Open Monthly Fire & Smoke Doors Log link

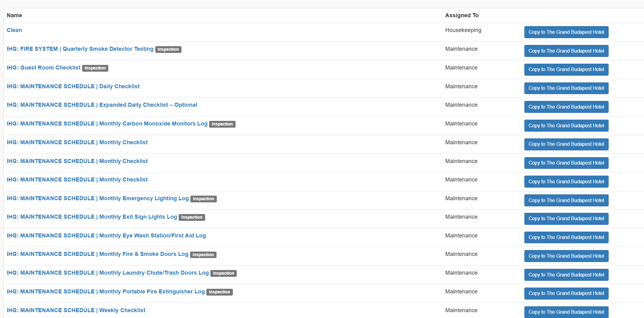tap(97, 254)
